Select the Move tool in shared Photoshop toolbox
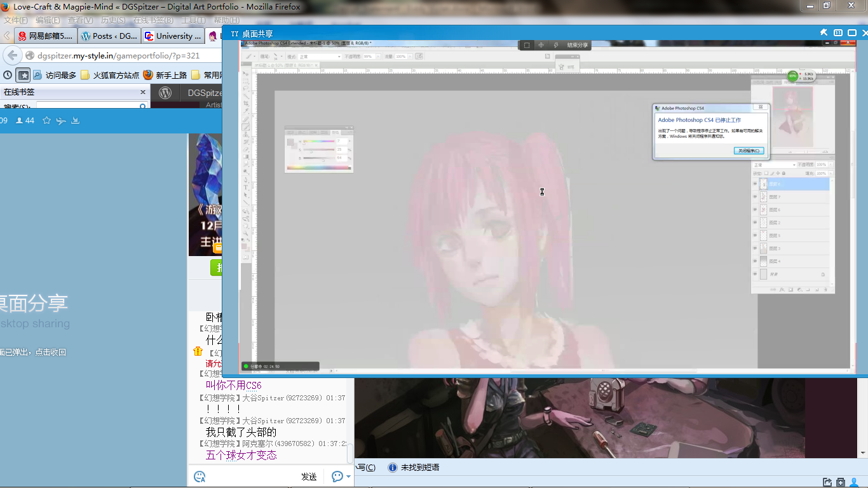 click(247, 74)
